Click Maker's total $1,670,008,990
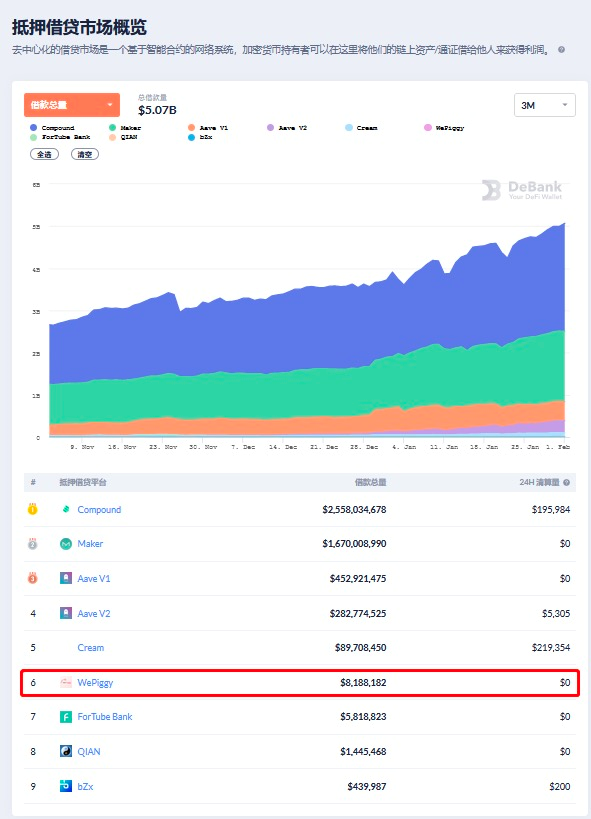591x819 pixels. point(354,544)
